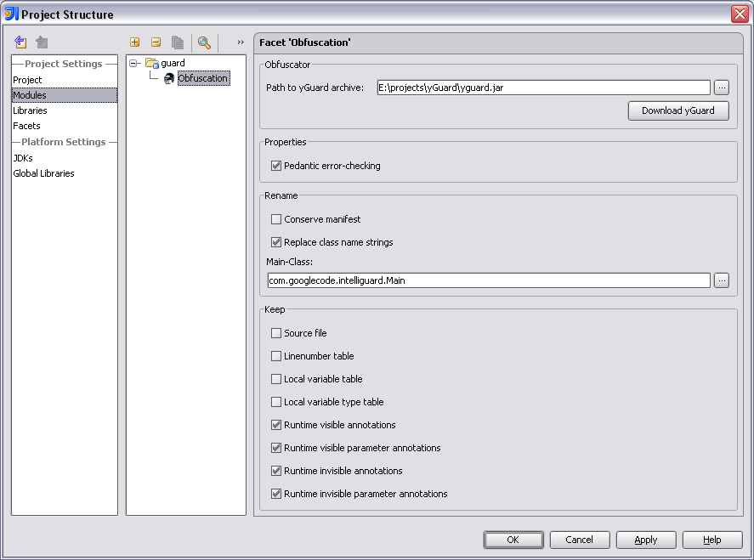Toggle the Linenumber table checkbox
The height and width of the screenshot is (560, 754).
[x=276, y=356]
